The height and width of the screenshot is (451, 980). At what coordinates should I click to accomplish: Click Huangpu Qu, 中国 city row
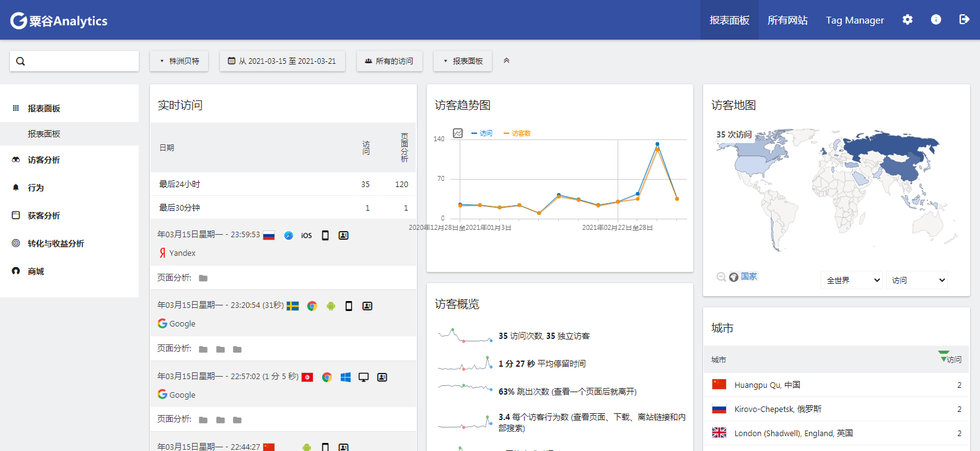click(836, 385)
